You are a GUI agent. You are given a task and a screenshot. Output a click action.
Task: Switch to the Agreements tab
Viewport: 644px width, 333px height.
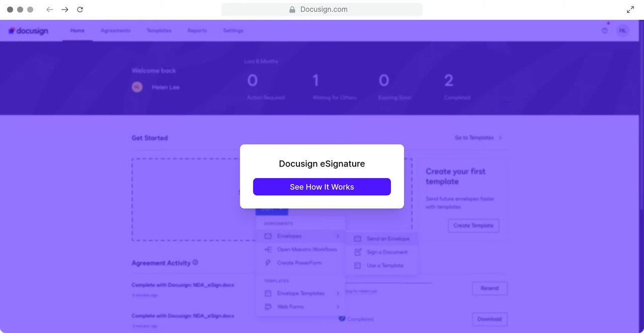coord(115,31)
